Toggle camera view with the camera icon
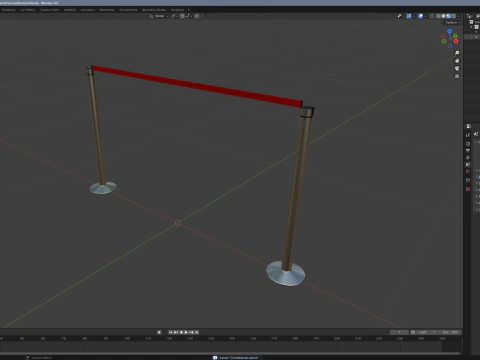The height and width of the screenshot is (360, 480). tap(457, 68)
